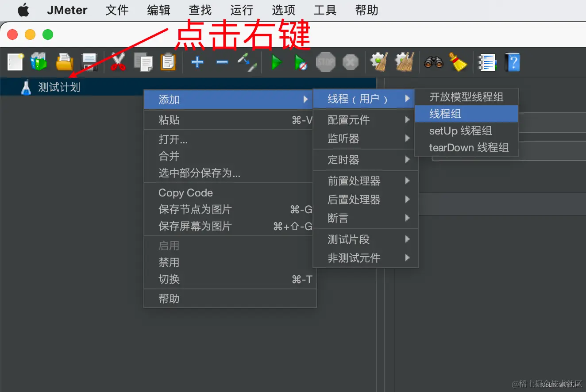This screenshot has width=586, height=392.
Task: Expand the 测试片段 submenu
Action: coord(366,239)
